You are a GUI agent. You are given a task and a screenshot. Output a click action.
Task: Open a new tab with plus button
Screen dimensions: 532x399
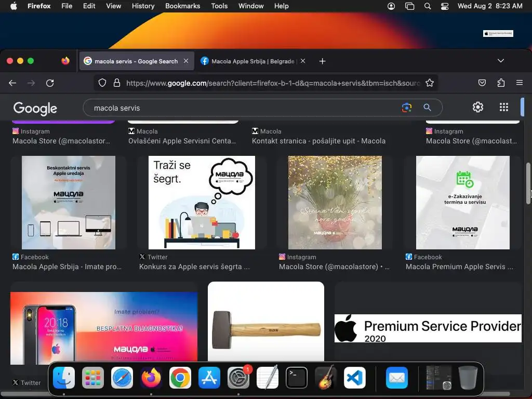coord(322,61)
